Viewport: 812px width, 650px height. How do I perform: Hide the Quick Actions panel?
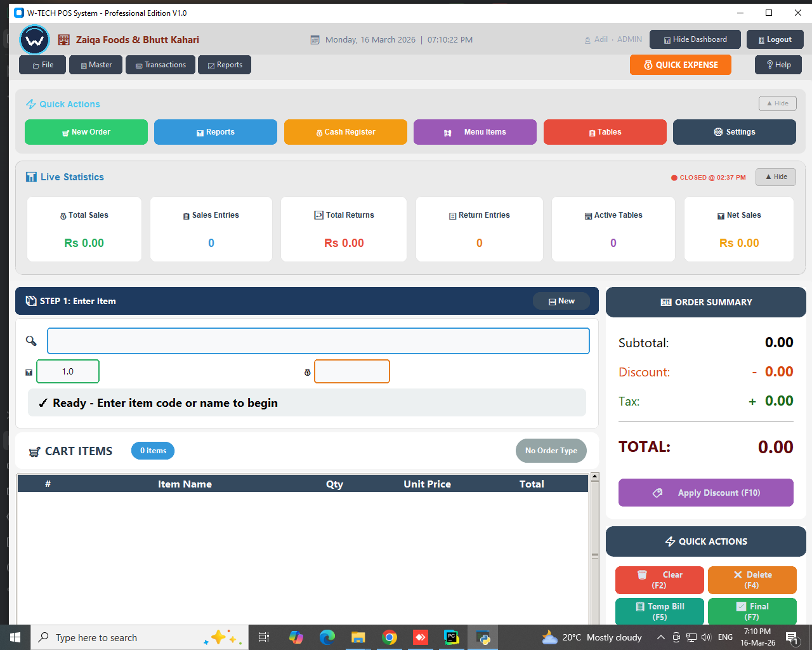click(778, 103)
